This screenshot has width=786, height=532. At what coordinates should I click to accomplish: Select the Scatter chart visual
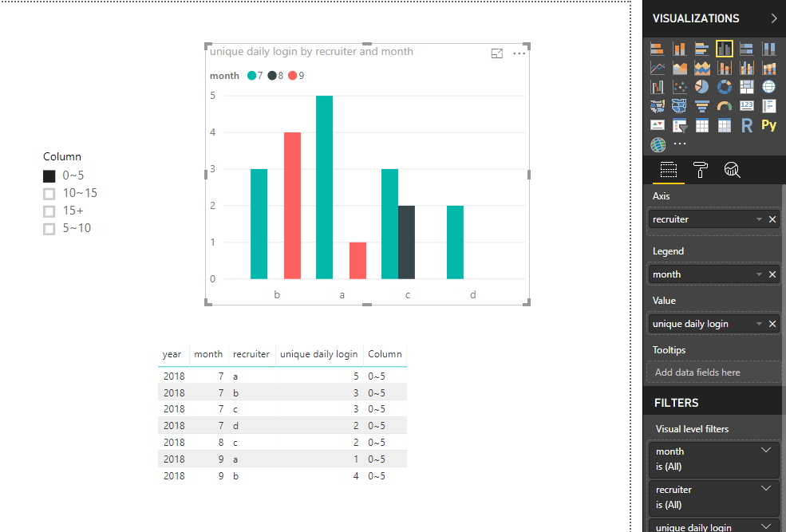[680, 87]
